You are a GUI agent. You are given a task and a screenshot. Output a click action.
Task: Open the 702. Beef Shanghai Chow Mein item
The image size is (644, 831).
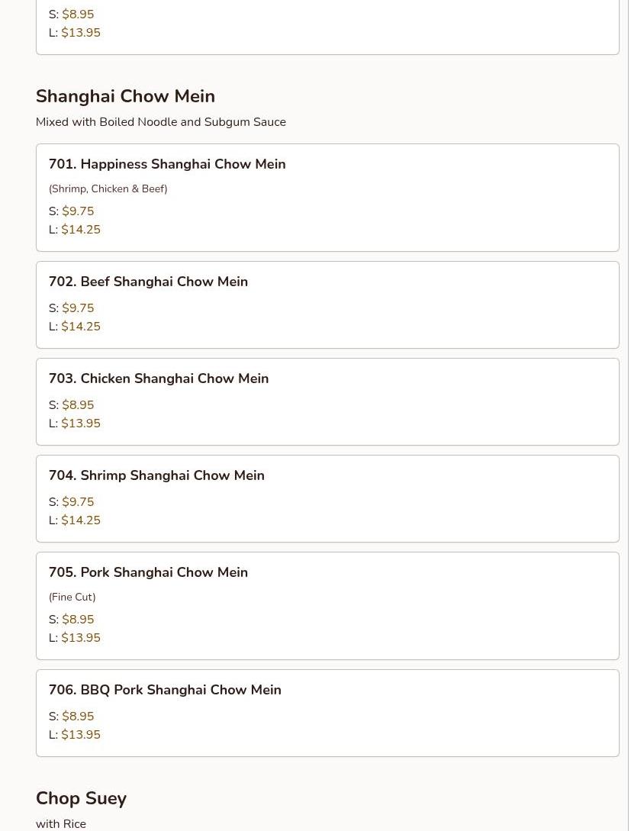click(x=148, y=282)
